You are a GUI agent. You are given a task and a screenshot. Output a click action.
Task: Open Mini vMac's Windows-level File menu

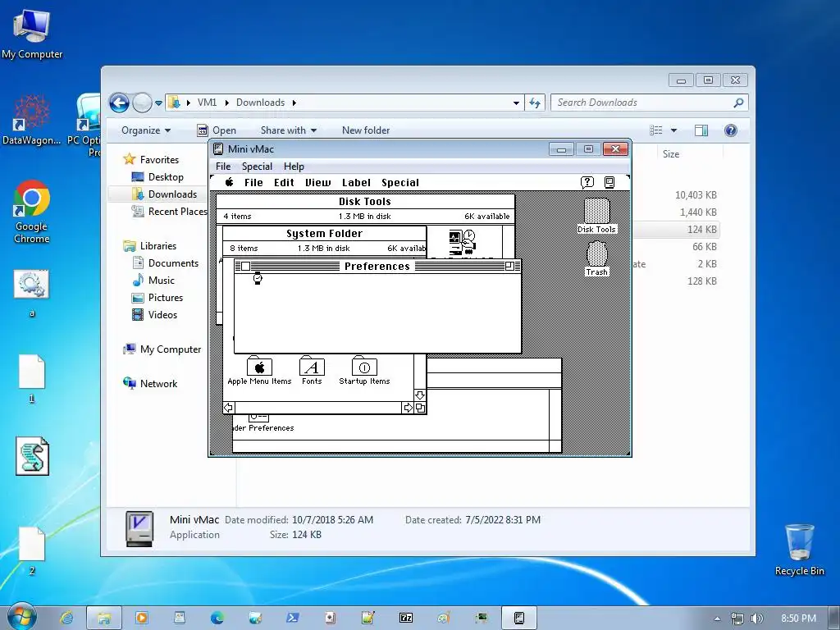tap(223, 166)
